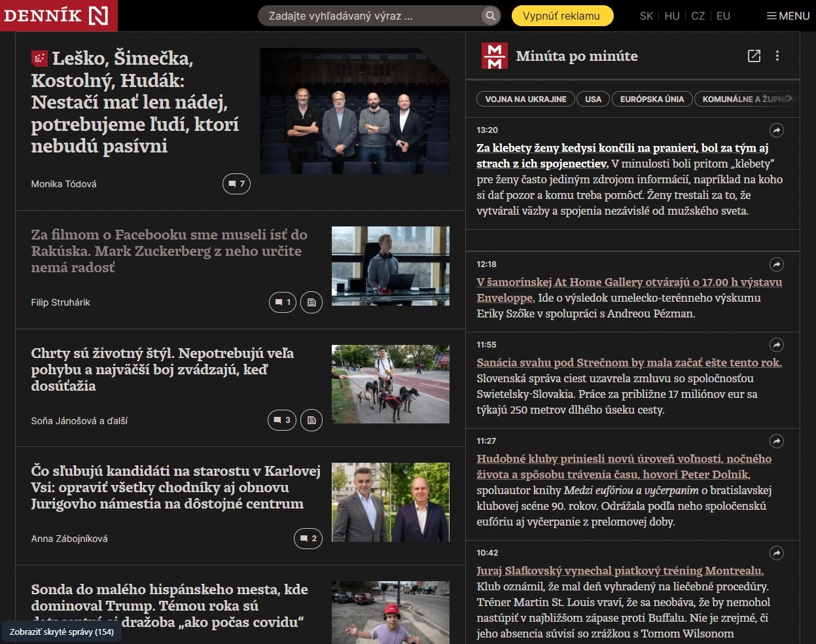Viewport: 816px width, 644px height.
Task: Show hidden messages (154) button
Action: (x=62, y=632)
